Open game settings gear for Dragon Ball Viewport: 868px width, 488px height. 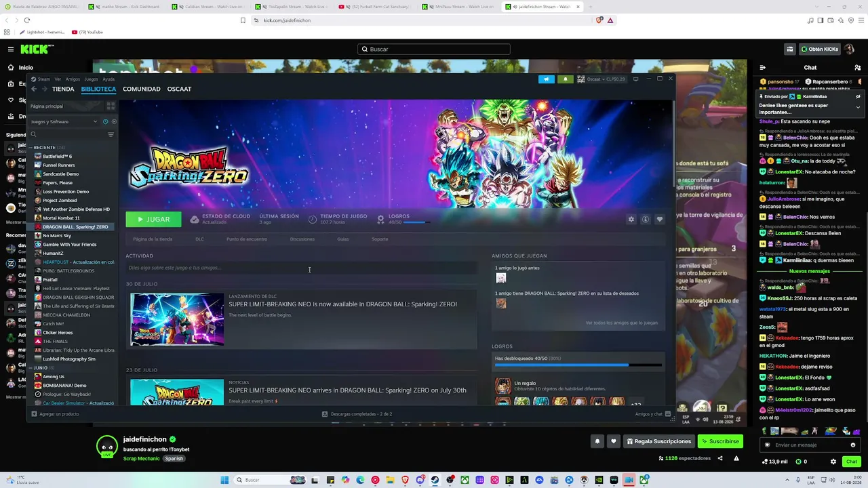click(x=631, y=220)
